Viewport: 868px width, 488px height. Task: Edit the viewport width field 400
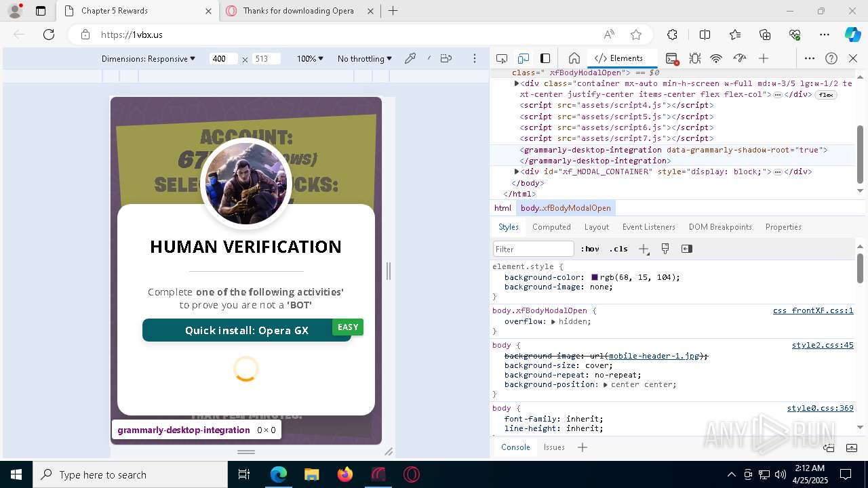223,59
